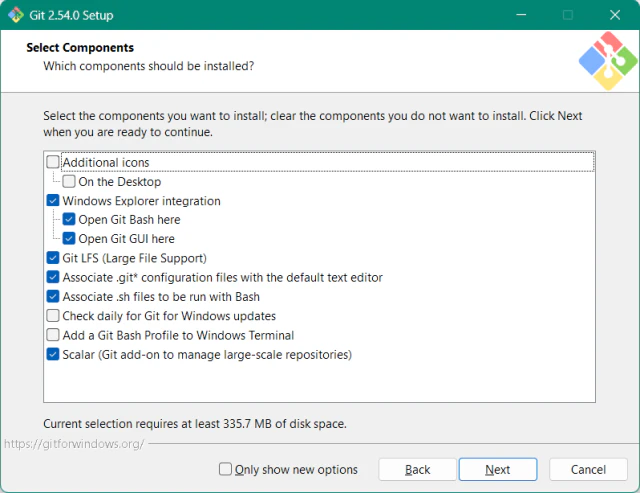Uncheck Open Git Bash here
The width and height of the screenshot is (640, 493).
click(x=69, y=220)
